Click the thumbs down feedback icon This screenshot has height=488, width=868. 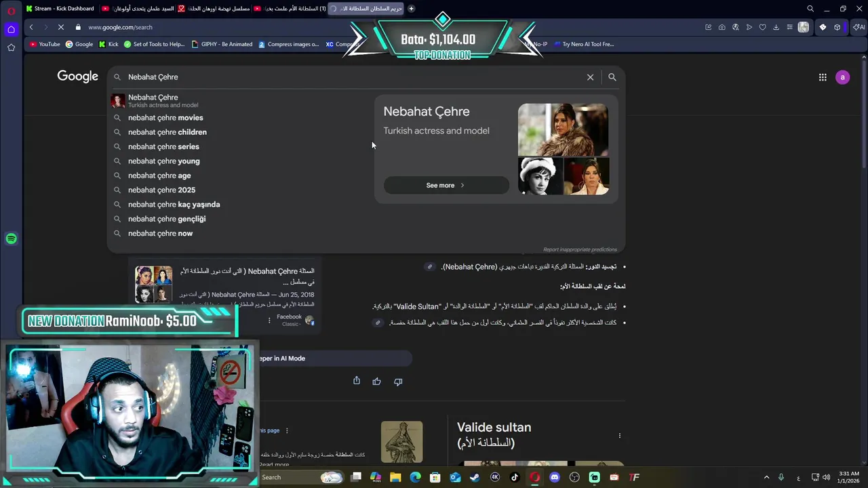pyautogui.click(x=398, y=382)
